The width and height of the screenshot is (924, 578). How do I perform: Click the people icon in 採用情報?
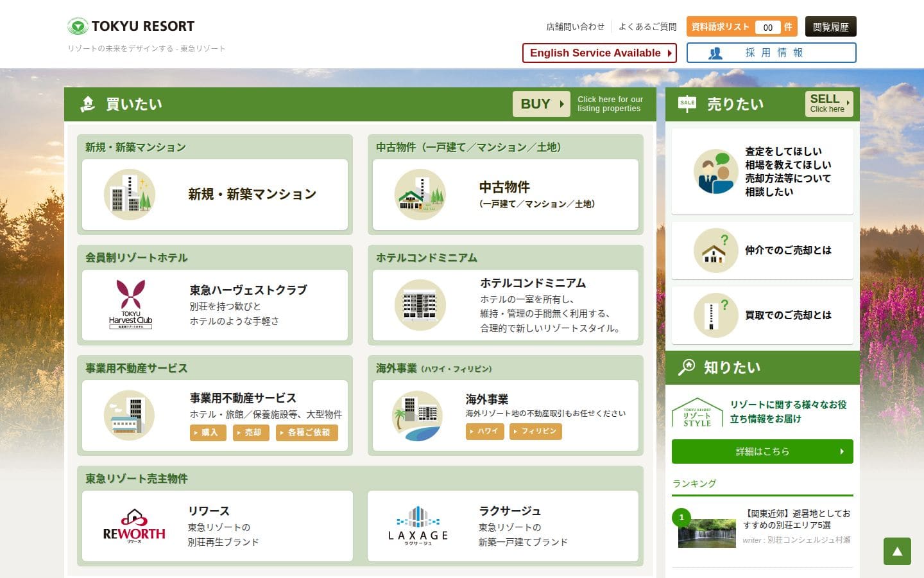(715, 53)
